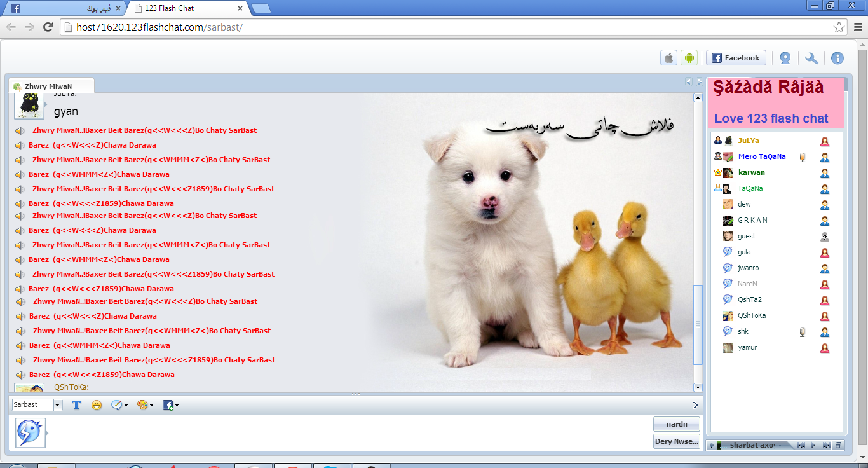Bookmark this page with the star icon
The image size is (868, 468).
point(839,27)
